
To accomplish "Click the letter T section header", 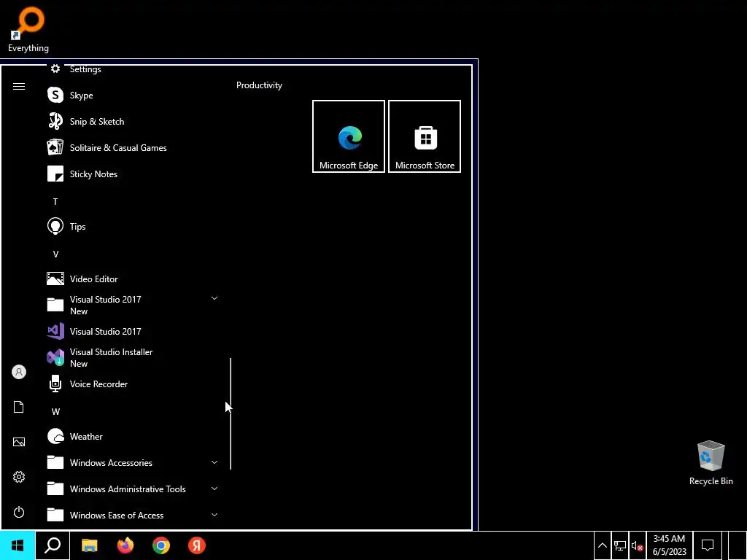I will pos(55,202).
